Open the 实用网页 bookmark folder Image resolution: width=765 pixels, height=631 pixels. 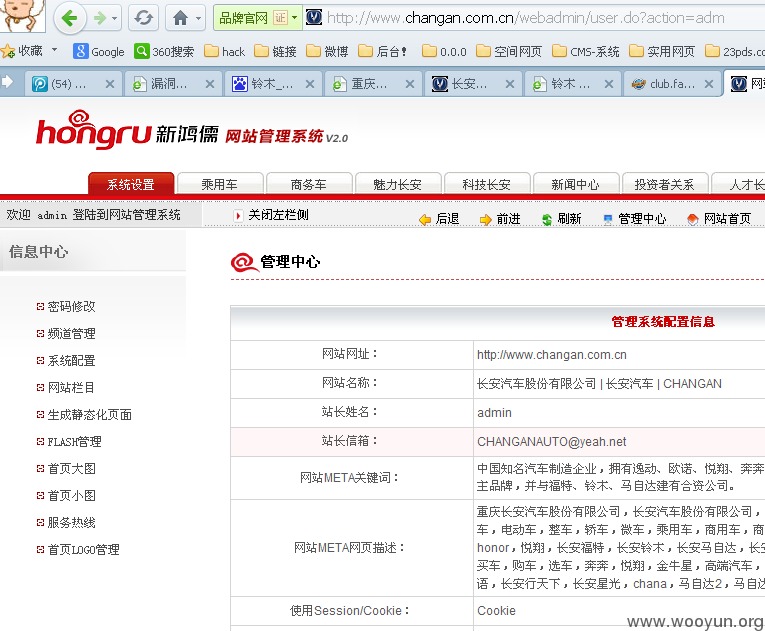point(662,51)
